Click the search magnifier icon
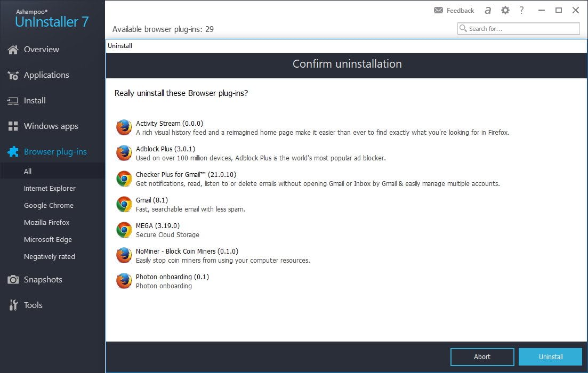This screenshot has width=588, height=373. point(463,28)
